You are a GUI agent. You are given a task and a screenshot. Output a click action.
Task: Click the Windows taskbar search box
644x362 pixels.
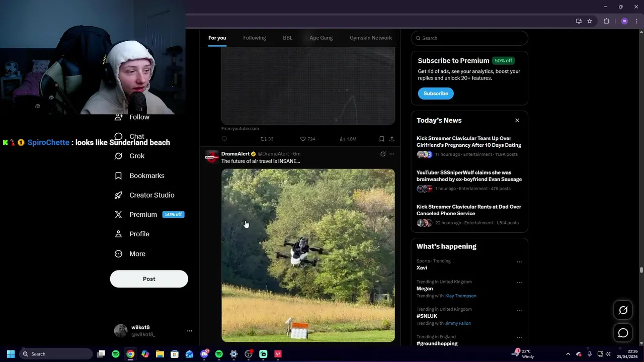pyautogui.click(x=56, y=354)
